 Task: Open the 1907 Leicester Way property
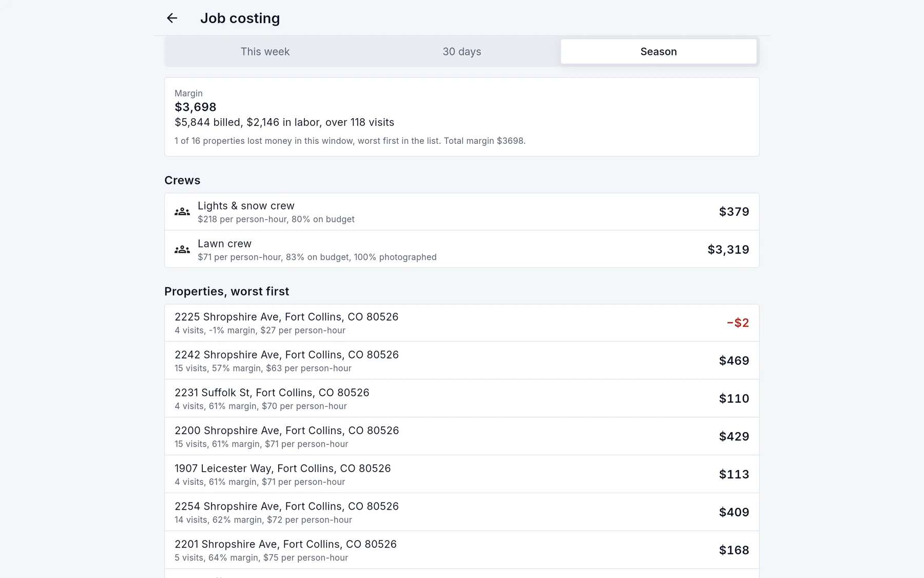462,474
